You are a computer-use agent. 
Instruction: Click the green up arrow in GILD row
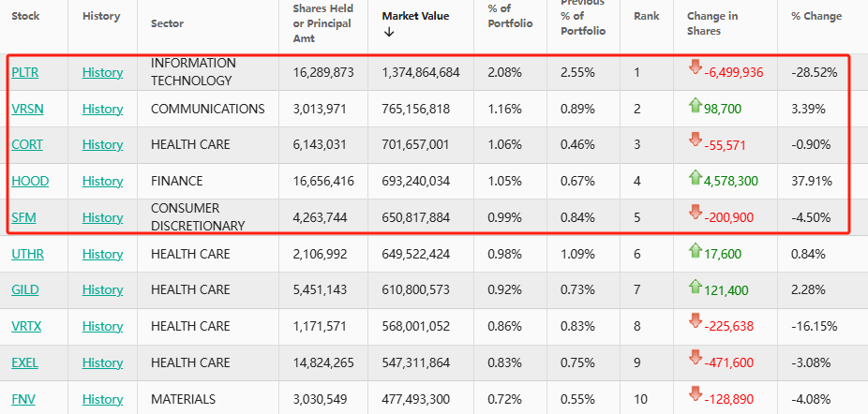pos(695,287)
